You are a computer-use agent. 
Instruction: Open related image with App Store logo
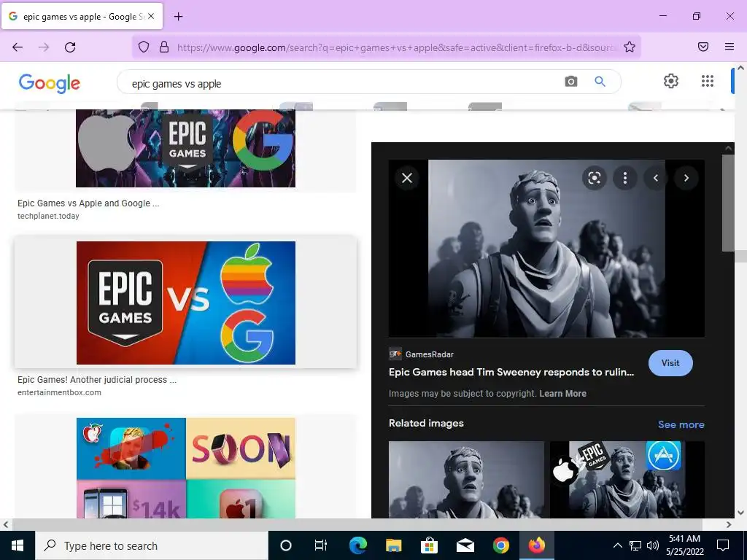(627, 479)
